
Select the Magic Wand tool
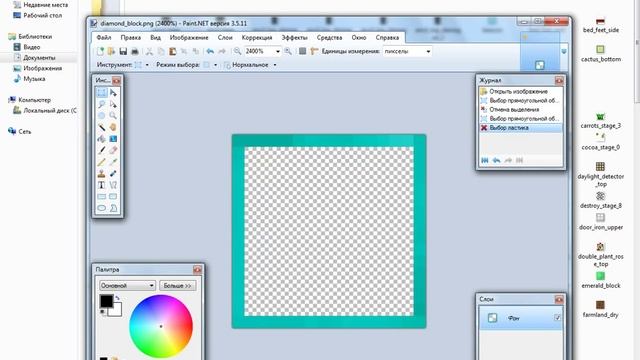coord(102,127)
